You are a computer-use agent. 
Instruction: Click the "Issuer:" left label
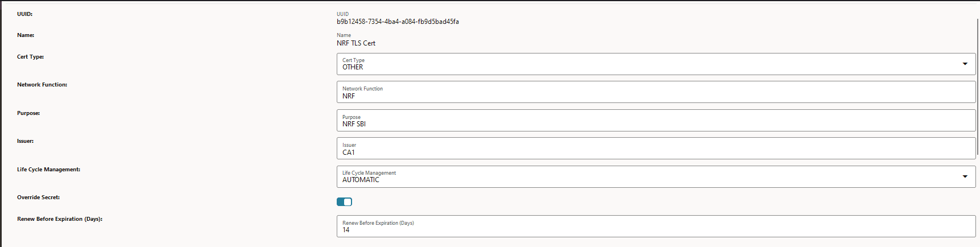(25, 141)
